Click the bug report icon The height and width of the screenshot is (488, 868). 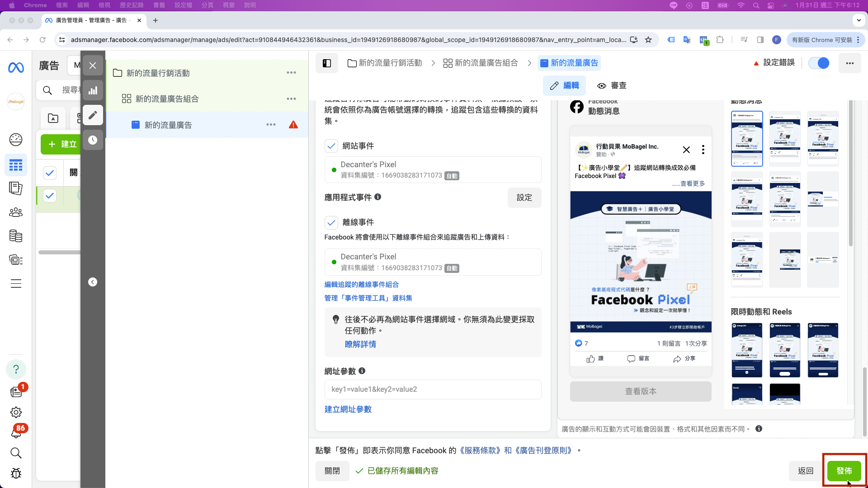pyautogui.click(x=16, y=473)
